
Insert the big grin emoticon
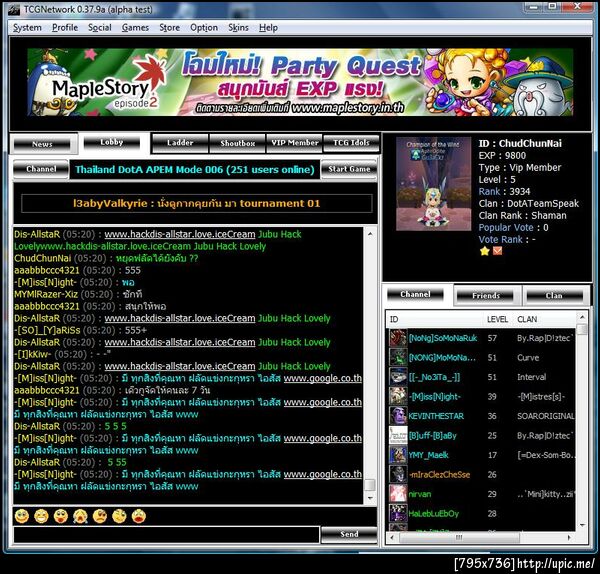click(x=41, y=516)
